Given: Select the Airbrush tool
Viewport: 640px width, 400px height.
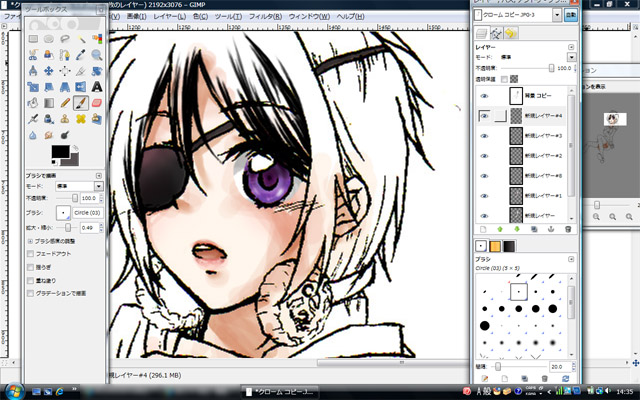Looking at the screenshot, I should [33, 119].
